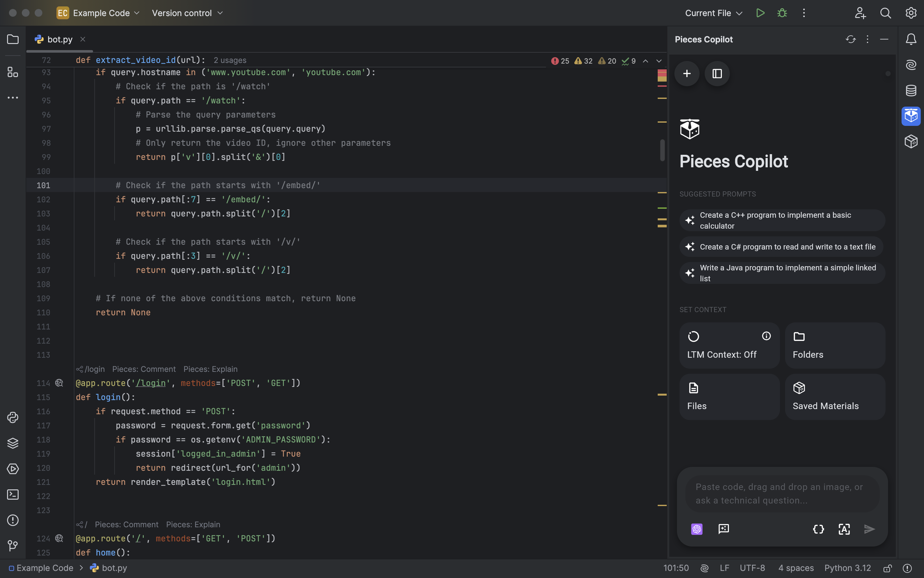Close the bot.py tab
Screen dimensions: 924x578
(82, 39)
